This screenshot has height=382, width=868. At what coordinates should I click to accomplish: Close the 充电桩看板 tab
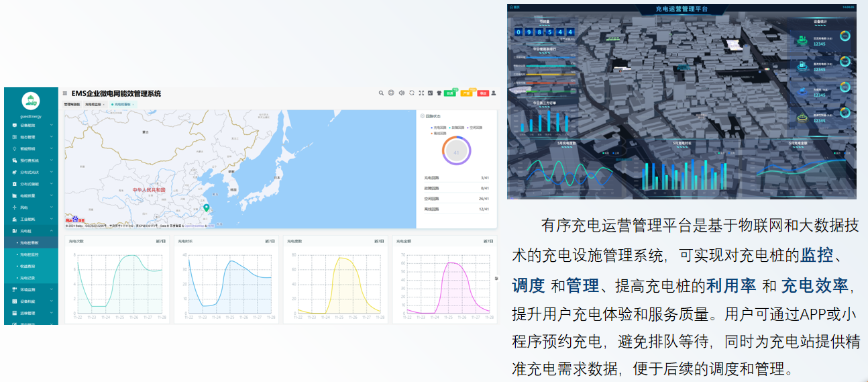tap(133, 105)
